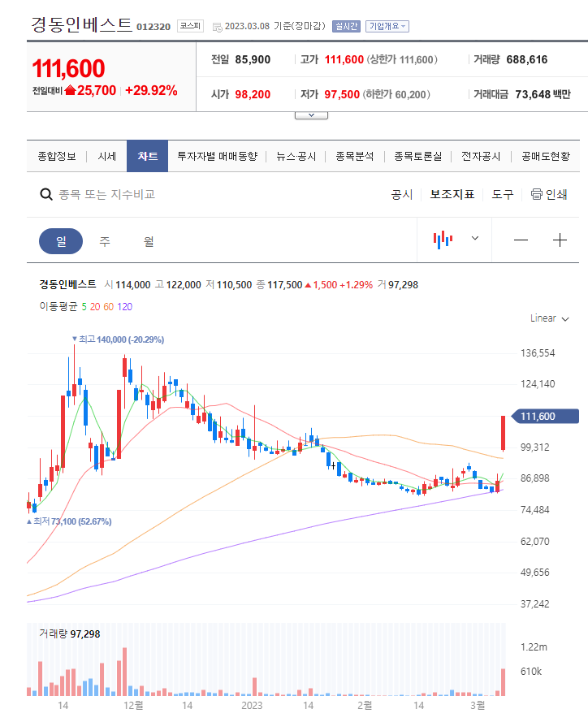Viewport: 588px width, 722px height.
Task: Click the calendar icon beside the date
Action: pyautogui.click(x=217, y=27)
